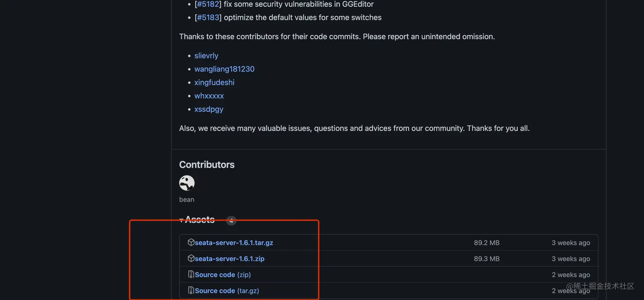Click the bean username under Contributors
The image size is (644, 300).
(187, 199)
